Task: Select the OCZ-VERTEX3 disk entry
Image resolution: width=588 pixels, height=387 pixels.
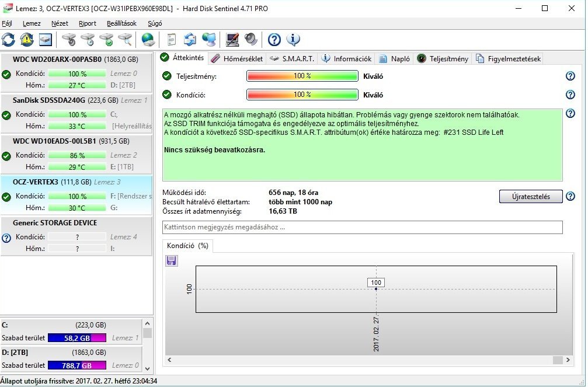Action: [76, 196]
